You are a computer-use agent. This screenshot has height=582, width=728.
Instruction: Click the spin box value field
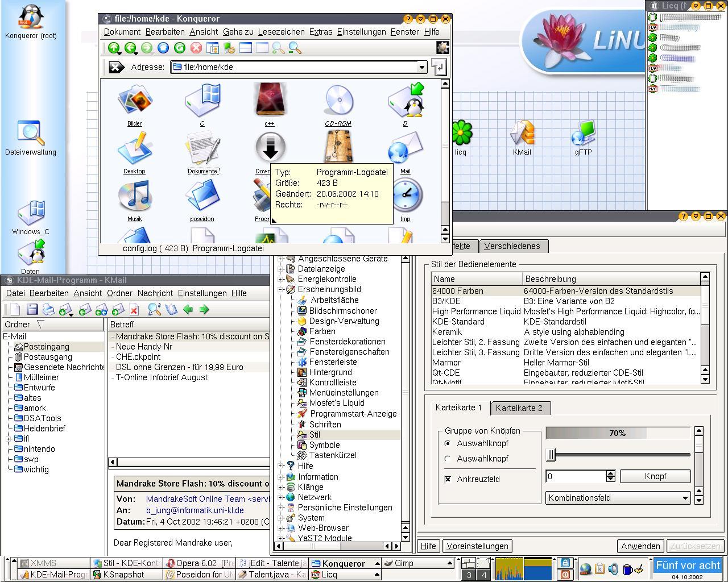click(x=576, y=476)
